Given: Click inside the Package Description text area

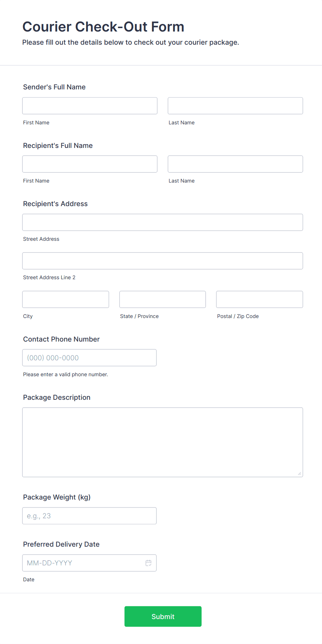Looking at the screenshot, I should pos(162,440).
